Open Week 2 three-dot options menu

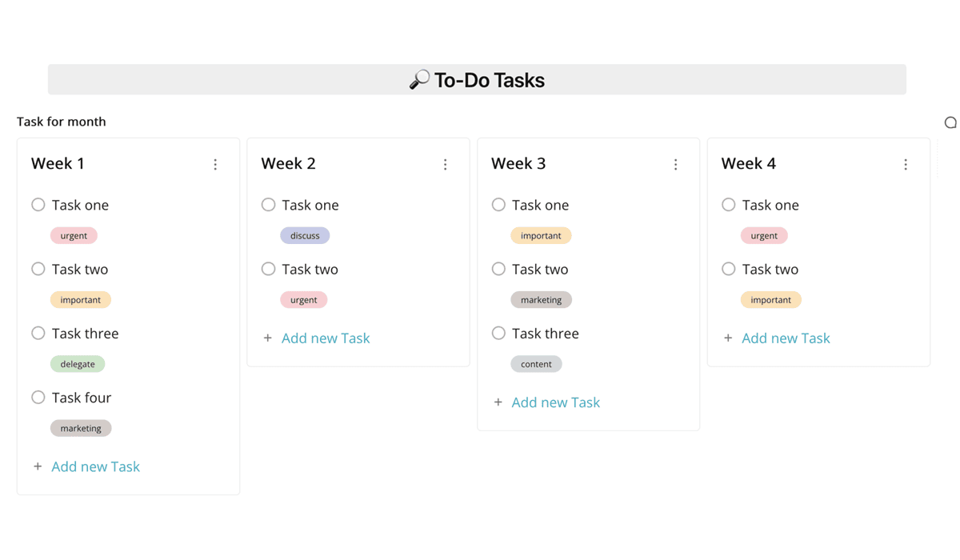[446, 165]
